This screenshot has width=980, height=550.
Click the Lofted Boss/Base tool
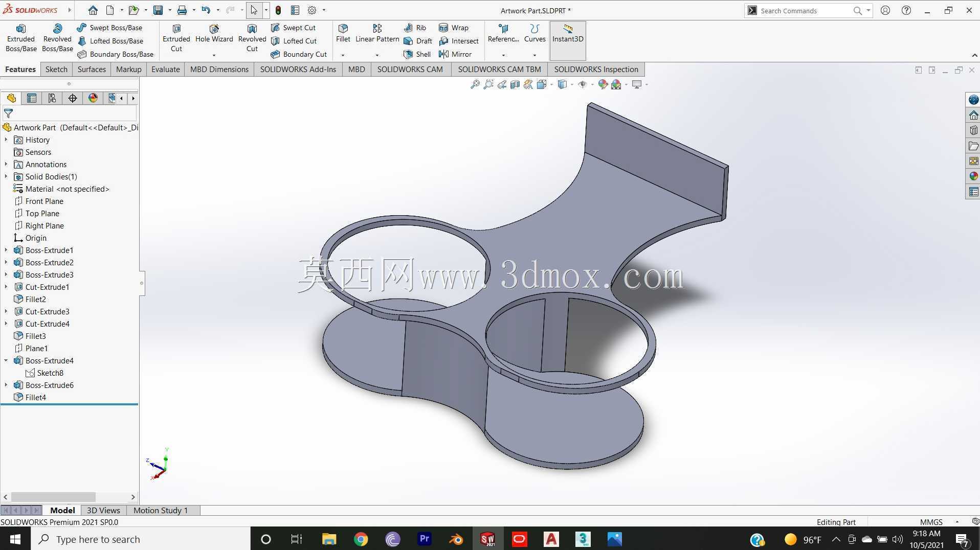[110, 41]
